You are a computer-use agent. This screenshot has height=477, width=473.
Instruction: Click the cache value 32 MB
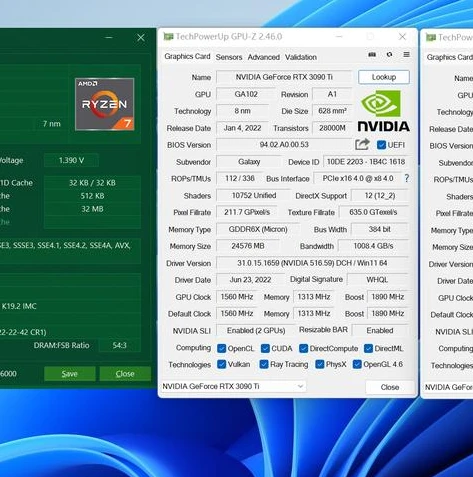coord(92,209)
